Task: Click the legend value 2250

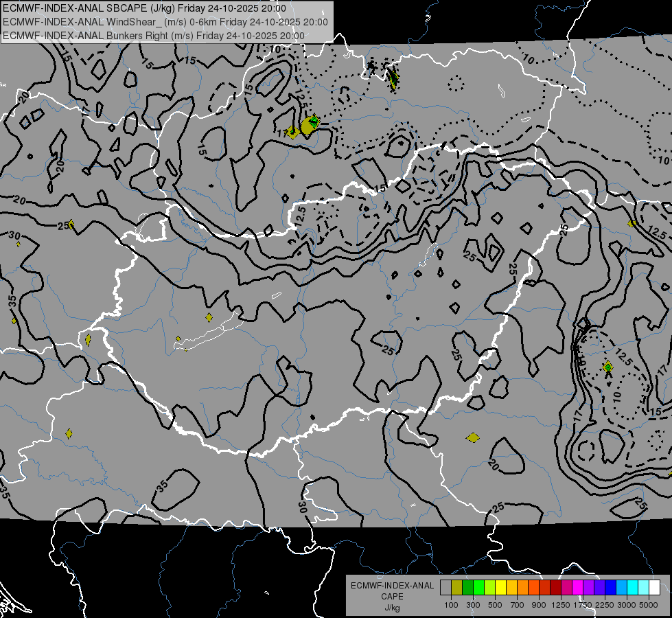Action: pos(604,605)
